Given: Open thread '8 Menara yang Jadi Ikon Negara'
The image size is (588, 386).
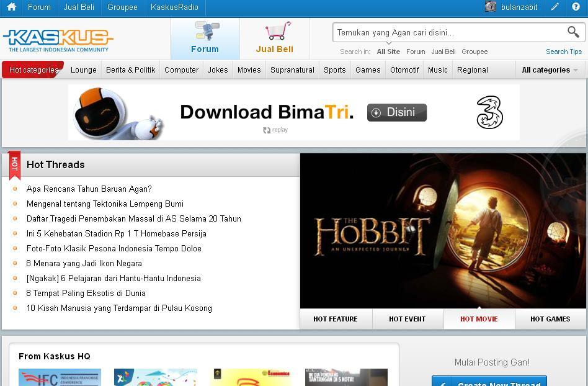Looking at the screenshot, I should [x=84, y=263].
